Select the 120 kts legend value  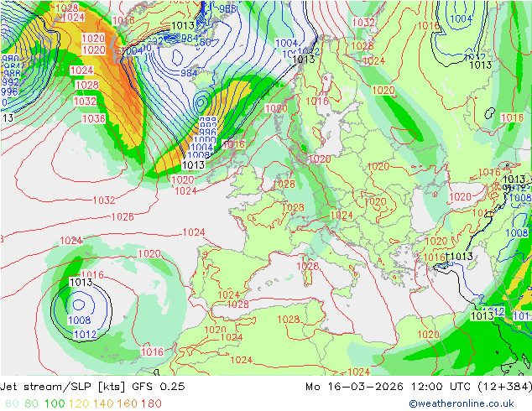pos(79,403)
